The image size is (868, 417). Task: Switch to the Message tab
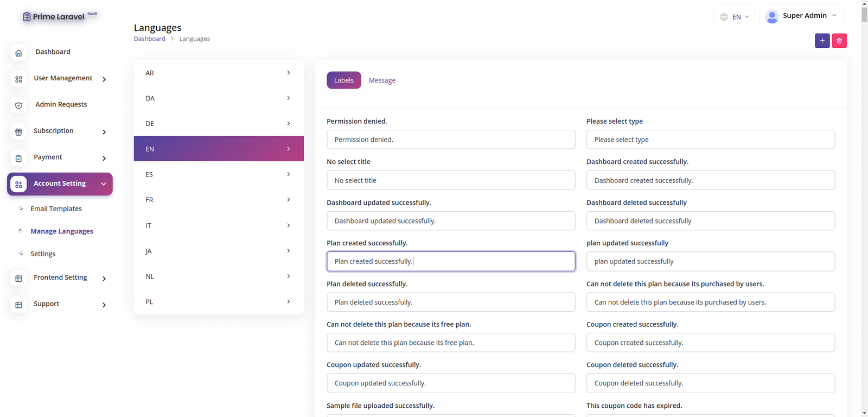(x=382, y=80)
